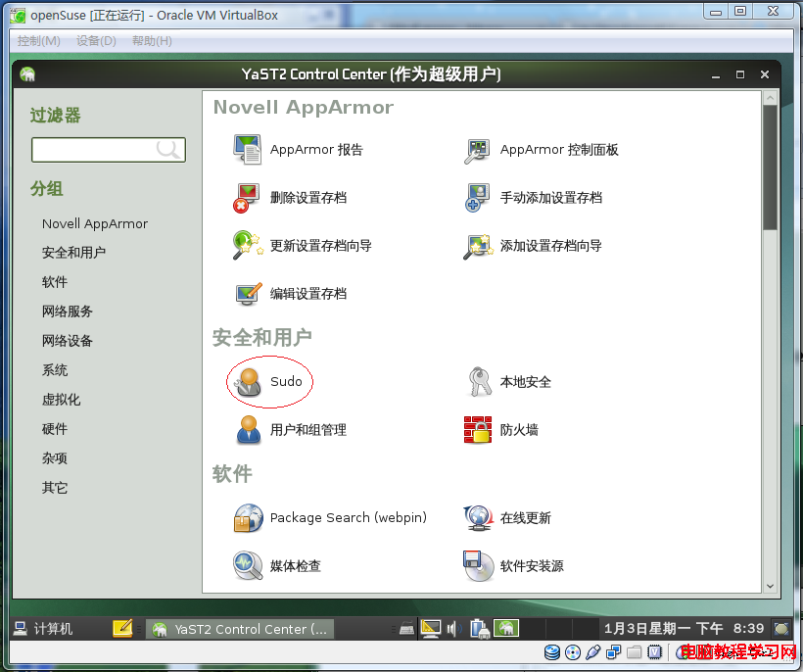
Task: Open the 添加设置存档向导 wizard icon
Action: tap(478, 246)
